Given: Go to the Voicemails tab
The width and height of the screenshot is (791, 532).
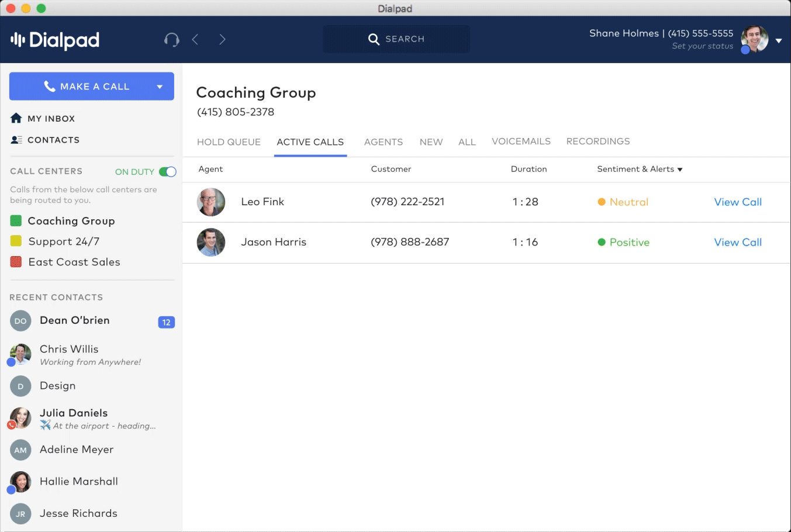Looking at the screenshot, I should click(x=521, y=141).
